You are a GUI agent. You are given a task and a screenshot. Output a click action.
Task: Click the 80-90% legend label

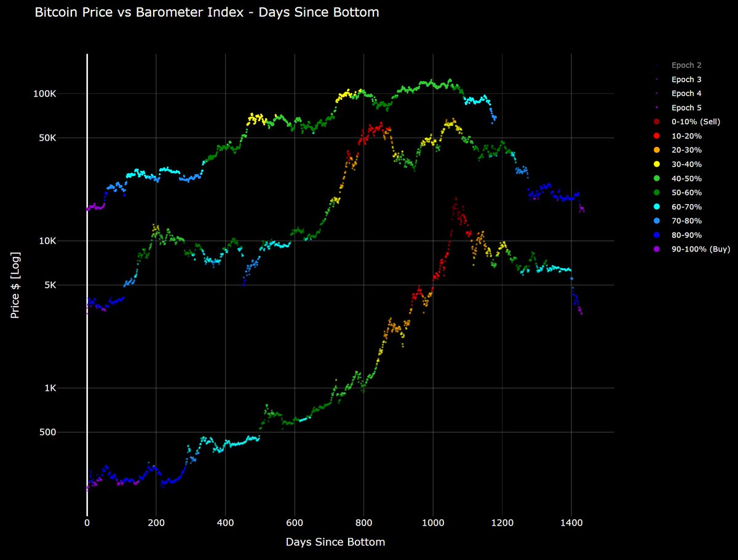(686, 235)
